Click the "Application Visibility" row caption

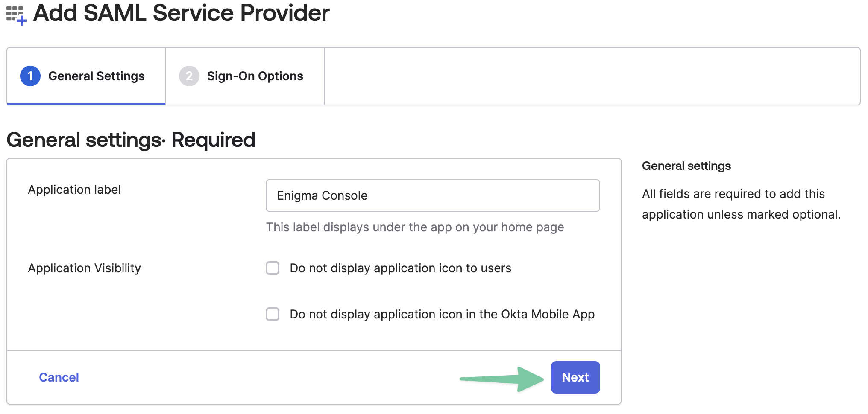click(84, 268)
